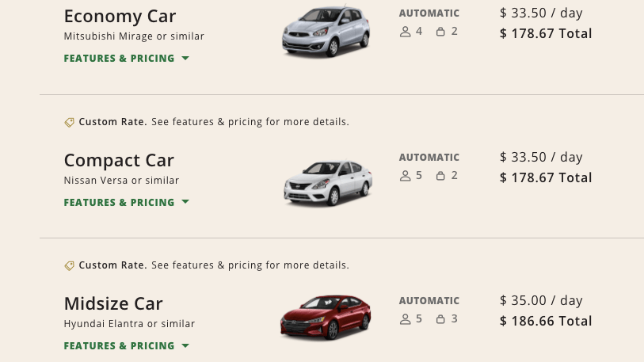644x362 pixels.
Task: Open the Economy Car heading
Action: tap(120, 16)
